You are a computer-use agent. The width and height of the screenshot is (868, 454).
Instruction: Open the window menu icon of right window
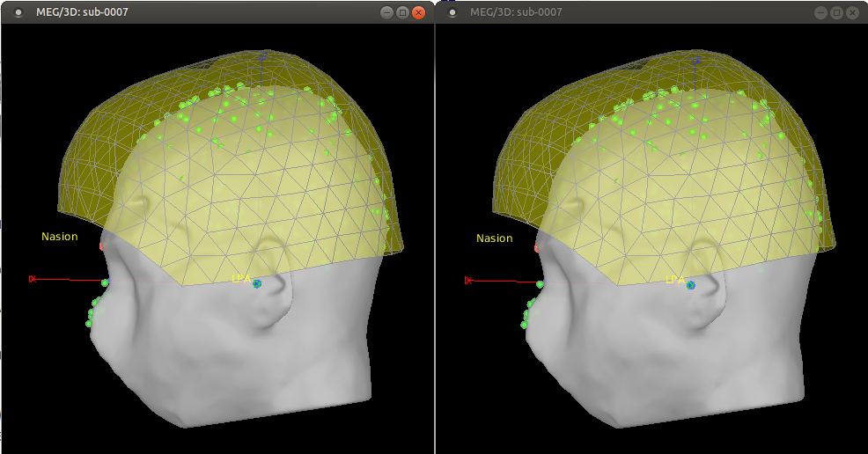pyautogui.click(x=452, y=12)
